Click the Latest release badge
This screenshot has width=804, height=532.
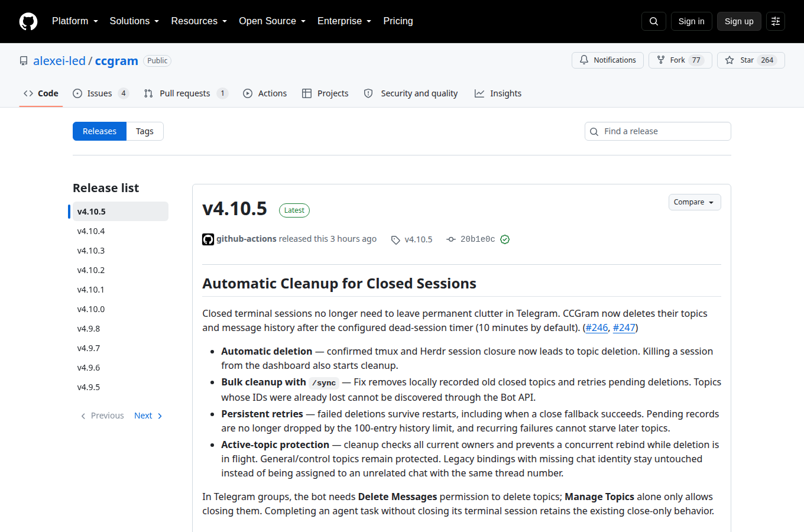point(294,210)
